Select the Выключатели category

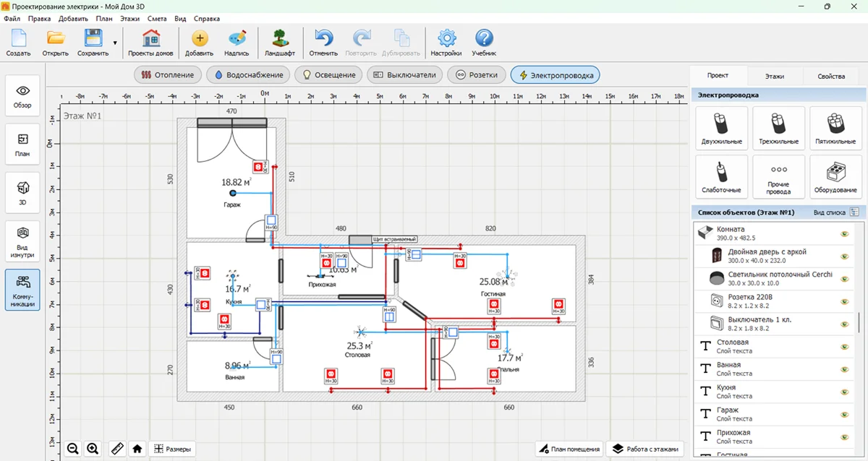point(405,74)
